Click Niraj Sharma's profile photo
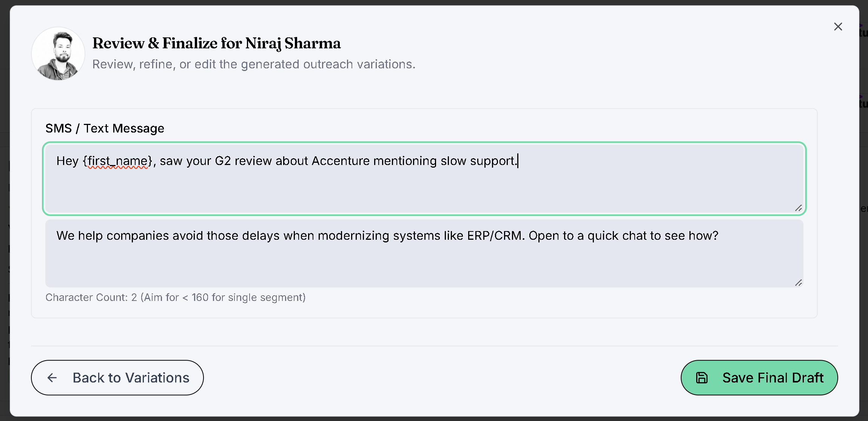This screenshot has height=421, width=868. tap(58, 54)
